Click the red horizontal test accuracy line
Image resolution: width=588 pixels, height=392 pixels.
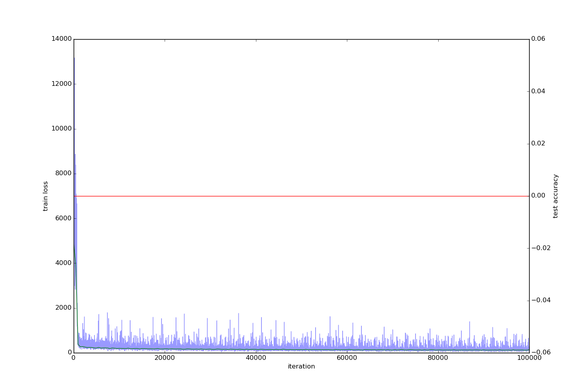pyautogui.click(x=301, y=196)
